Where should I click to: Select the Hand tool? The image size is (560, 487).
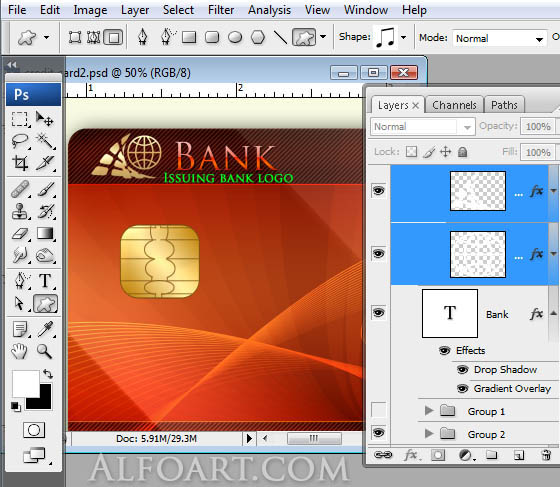click(x=19, y=351)
